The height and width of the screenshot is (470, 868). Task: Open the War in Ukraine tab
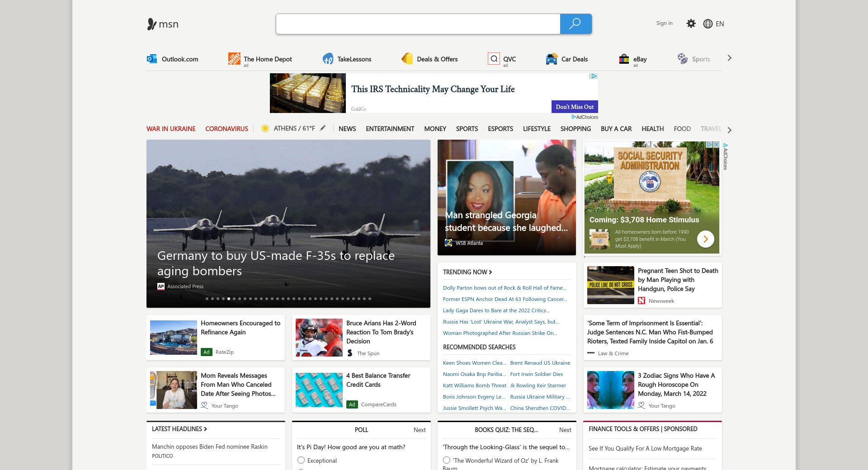[x=171, y=129]
